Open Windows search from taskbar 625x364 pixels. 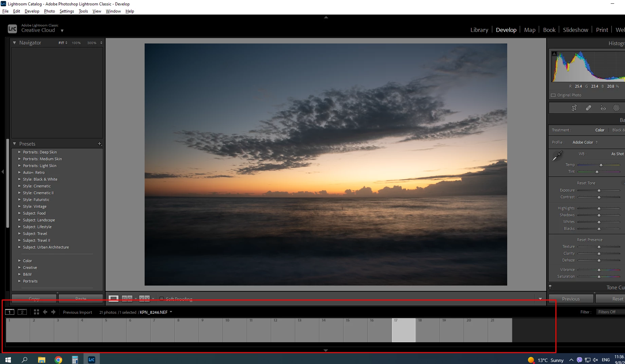[24, 360]
